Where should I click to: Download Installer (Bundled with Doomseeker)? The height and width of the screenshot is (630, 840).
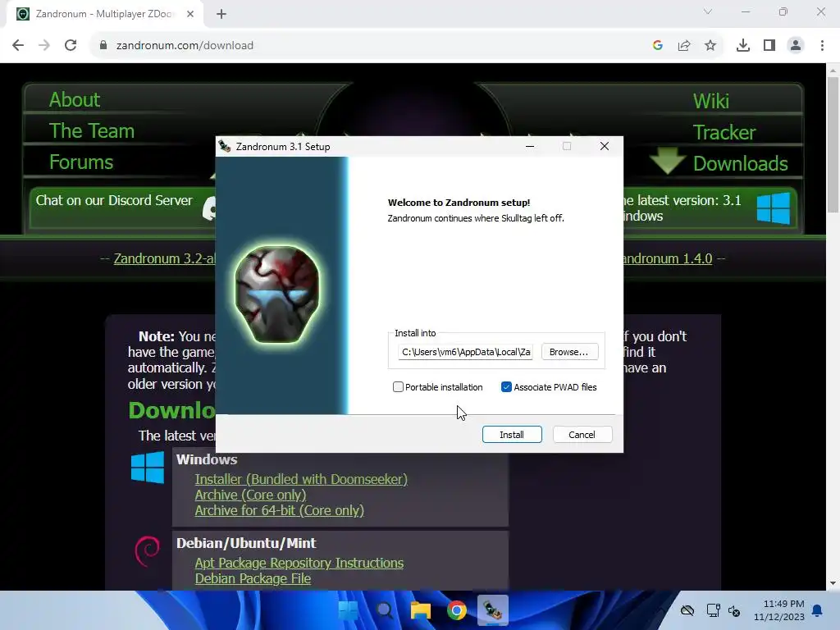pos(301,479)
